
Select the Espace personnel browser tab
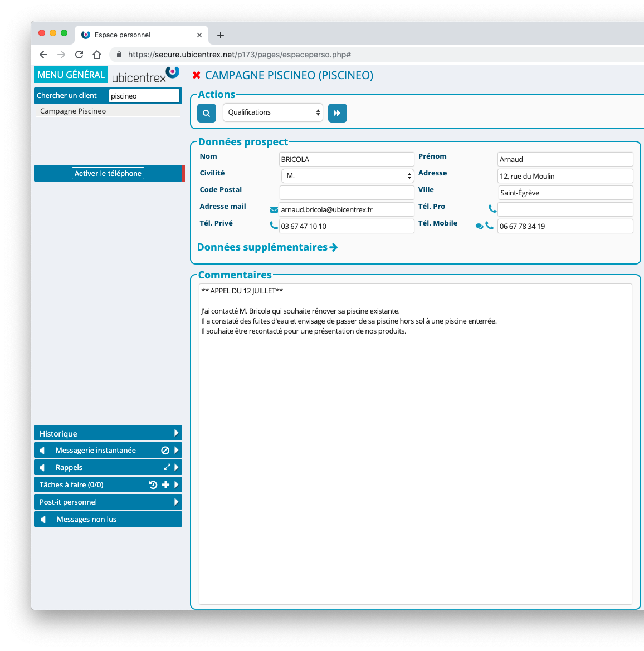141,35
